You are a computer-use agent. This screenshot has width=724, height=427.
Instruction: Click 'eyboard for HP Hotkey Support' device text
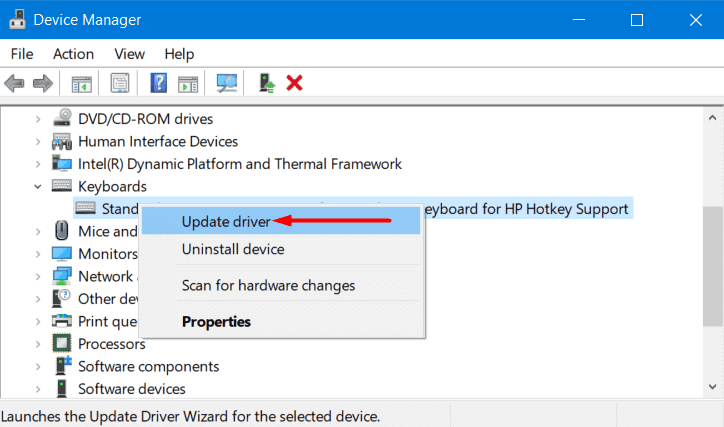coord(526,209)
